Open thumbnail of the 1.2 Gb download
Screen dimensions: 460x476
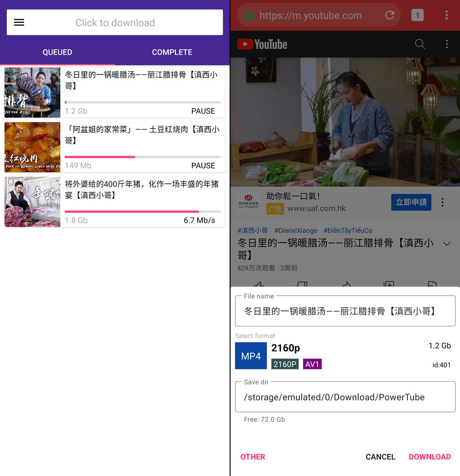click(x=33, y=92)
